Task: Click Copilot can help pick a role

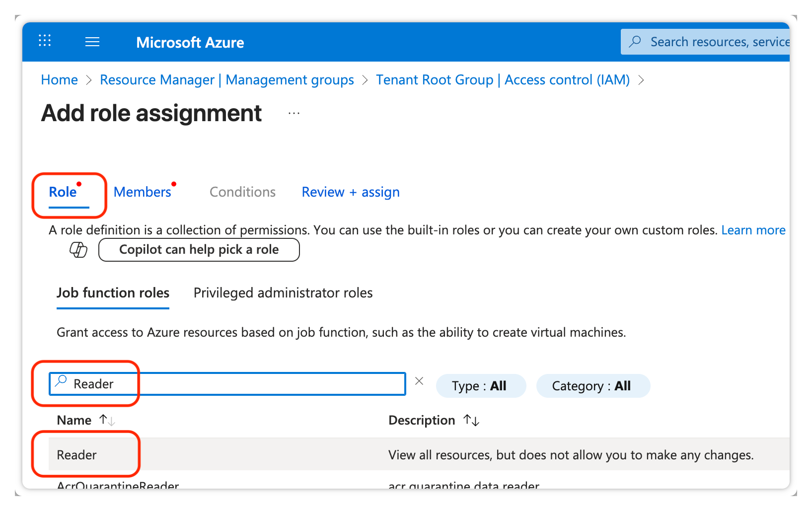Action: (199, 250)
